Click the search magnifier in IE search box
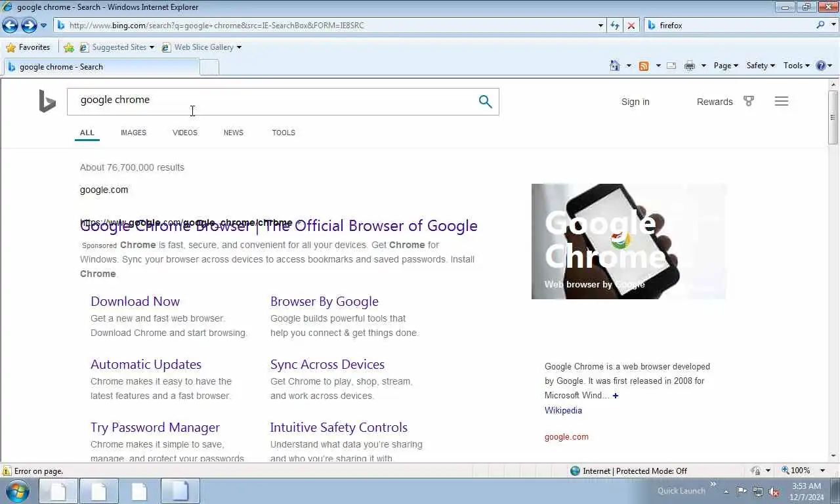Screen dimensions: 840x504 pos(820,25)
